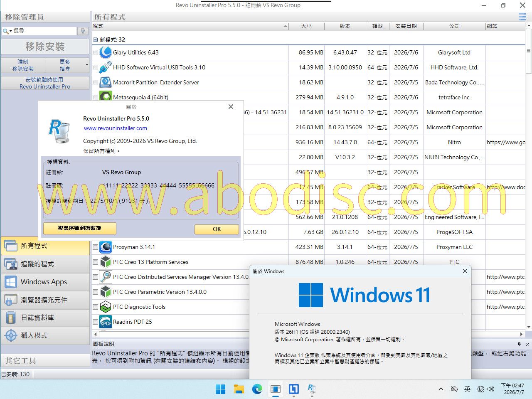Check the PTC Creo Parametric Version 13.4.0.0 box
This screenshot has width=532, height=399.
(95, 292)
